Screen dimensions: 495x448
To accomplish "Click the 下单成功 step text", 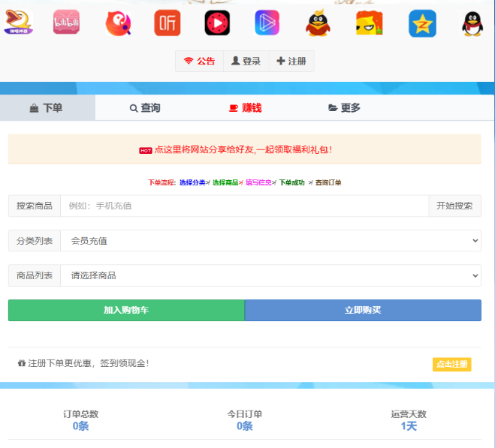I will pyautogui.click(x=291, y=182).
